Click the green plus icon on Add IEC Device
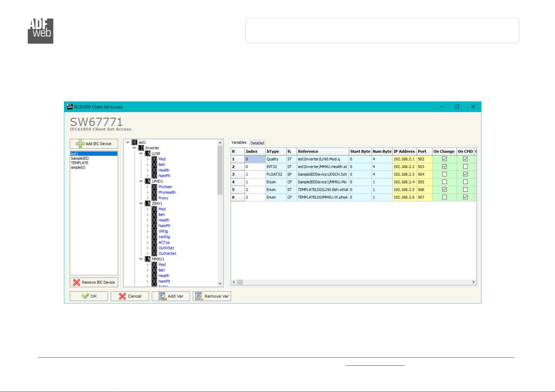 coord(80,144)
